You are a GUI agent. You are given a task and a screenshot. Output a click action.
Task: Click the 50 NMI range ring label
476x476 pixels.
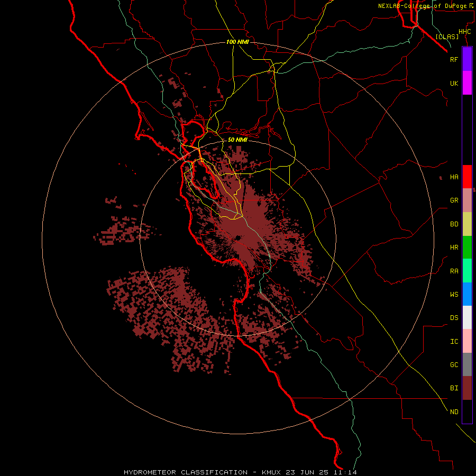237,140
